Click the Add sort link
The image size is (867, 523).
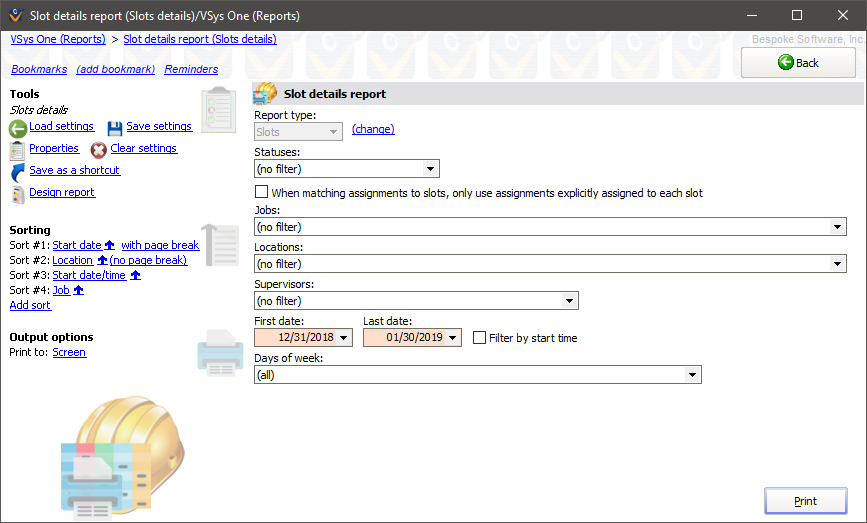click(x=30, y=305)
